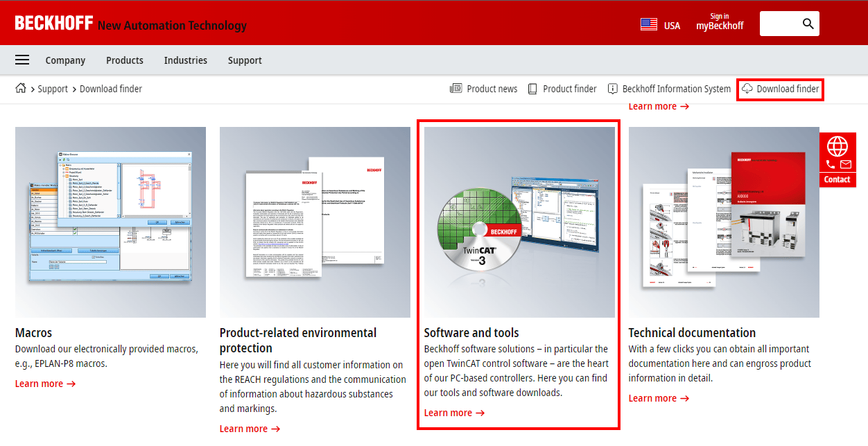
Task: Open the hamburger menu icon
Action: 22,60
